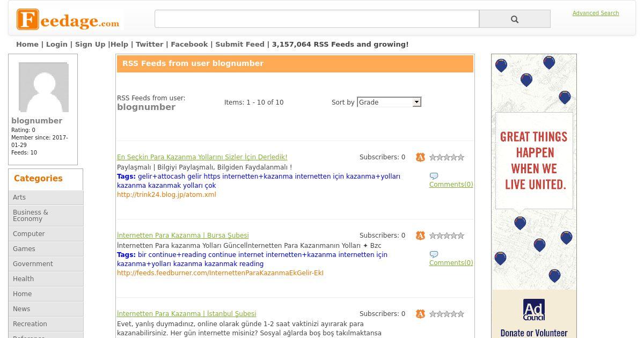Image resolution: width=644 pixels, height=338 pixels.
Task: Open feed 'İnternetten Para Kazanma | İstanbul Şubesi'
Action: point(187,314)
